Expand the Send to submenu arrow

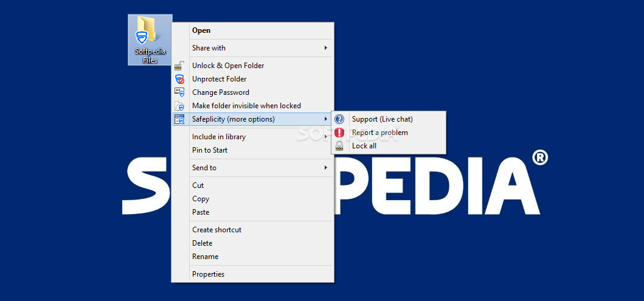click(x=326, y=168)
